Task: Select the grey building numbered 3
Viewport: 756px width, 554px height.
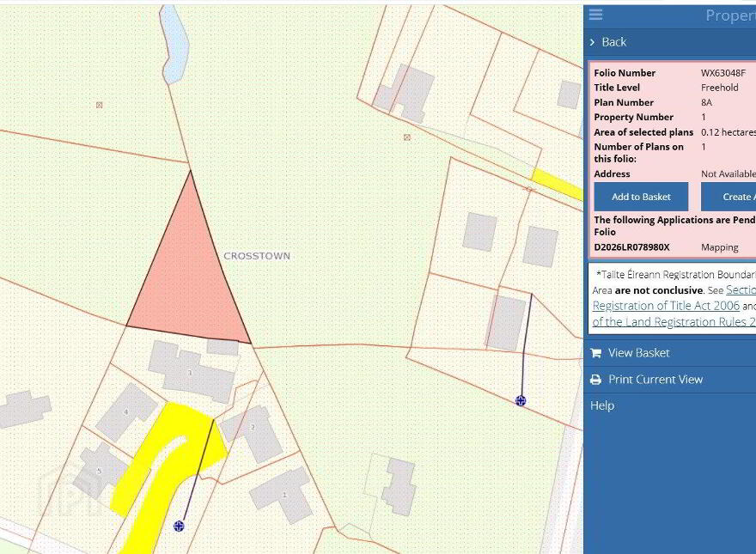Action: [x=191, y=372]
